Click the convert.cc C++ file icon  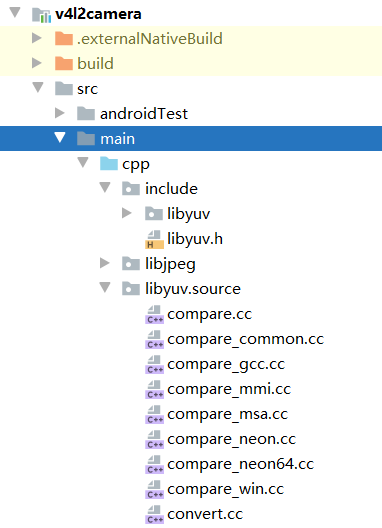154,515
